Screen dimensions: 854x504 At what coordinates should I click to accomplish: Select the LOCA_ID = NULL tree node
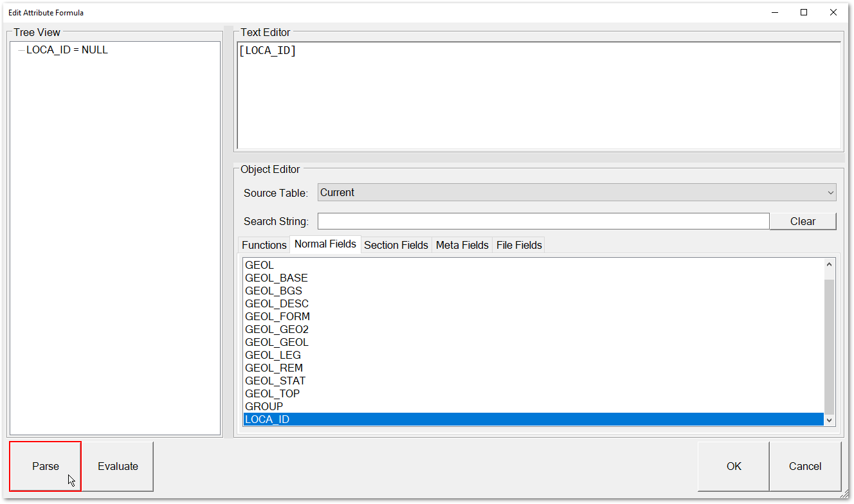[67, 50]
